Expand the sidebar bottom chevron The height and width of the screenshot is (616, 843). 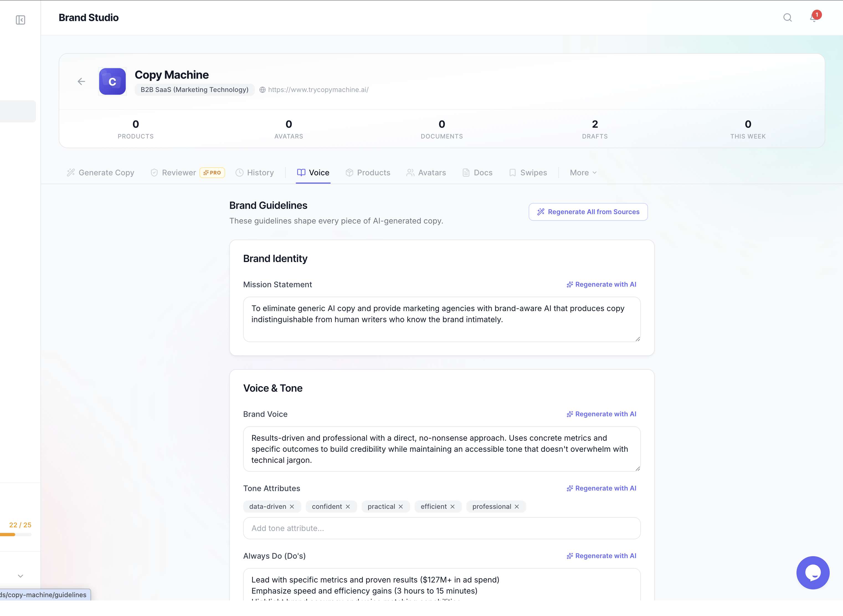20,576
